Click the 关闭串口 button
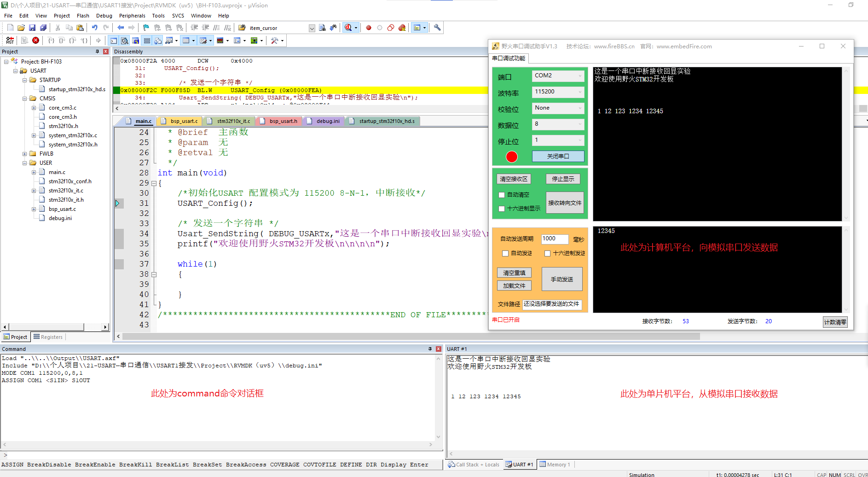 pyautogui.click(x=558, y=157)
